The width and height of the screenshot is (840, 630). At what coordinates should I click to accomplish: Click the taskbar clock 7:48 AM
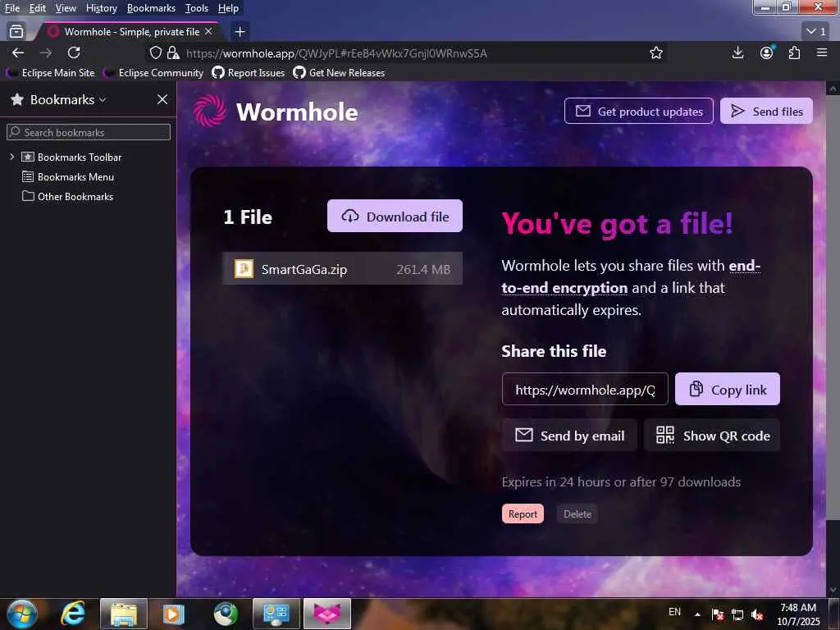pos(798,614)
